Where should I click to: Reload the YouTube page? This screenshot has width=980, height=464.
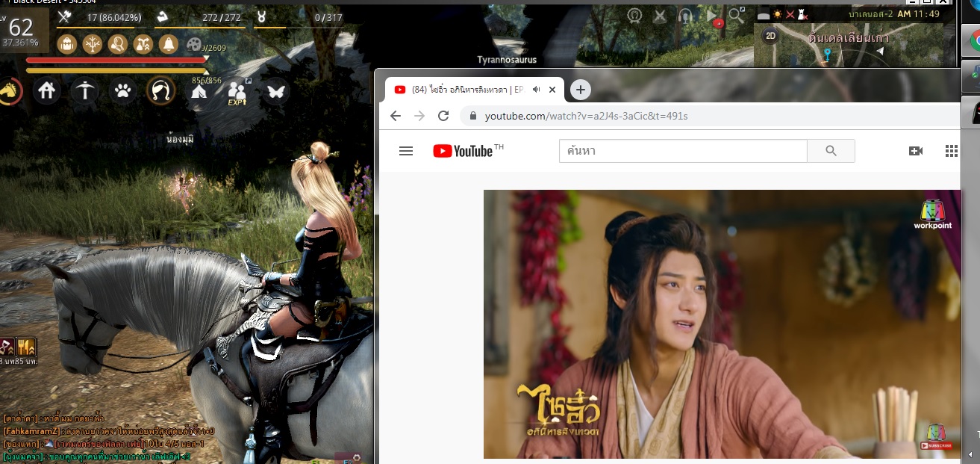(x=443, y=116)
